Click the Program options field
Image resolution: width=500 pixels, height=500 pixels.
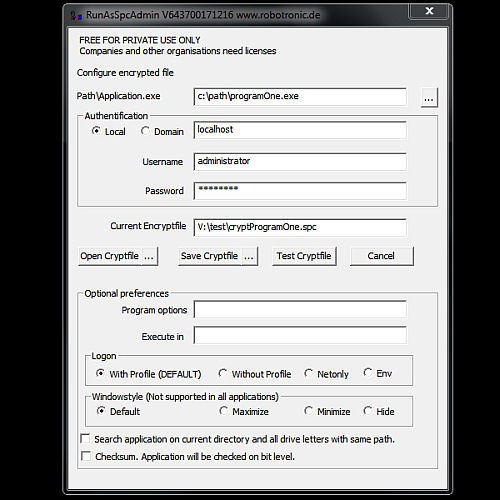tap(300, 310)
